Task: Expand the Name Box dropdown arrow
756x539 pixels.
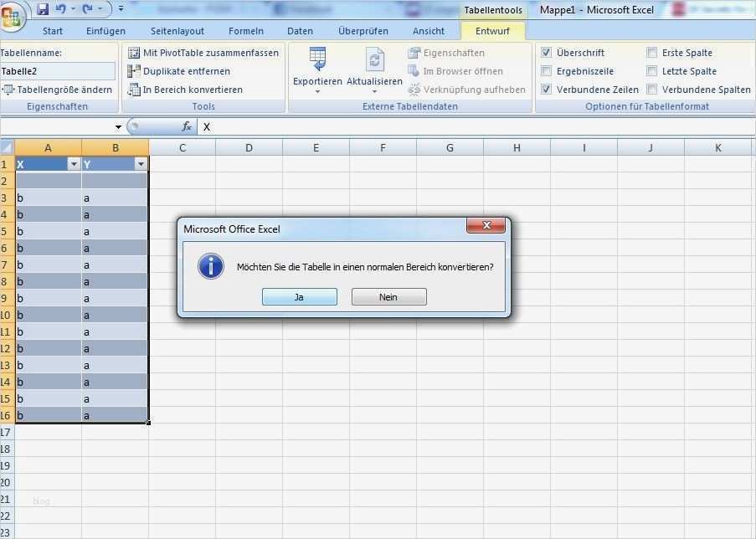Action: (118, 127)
